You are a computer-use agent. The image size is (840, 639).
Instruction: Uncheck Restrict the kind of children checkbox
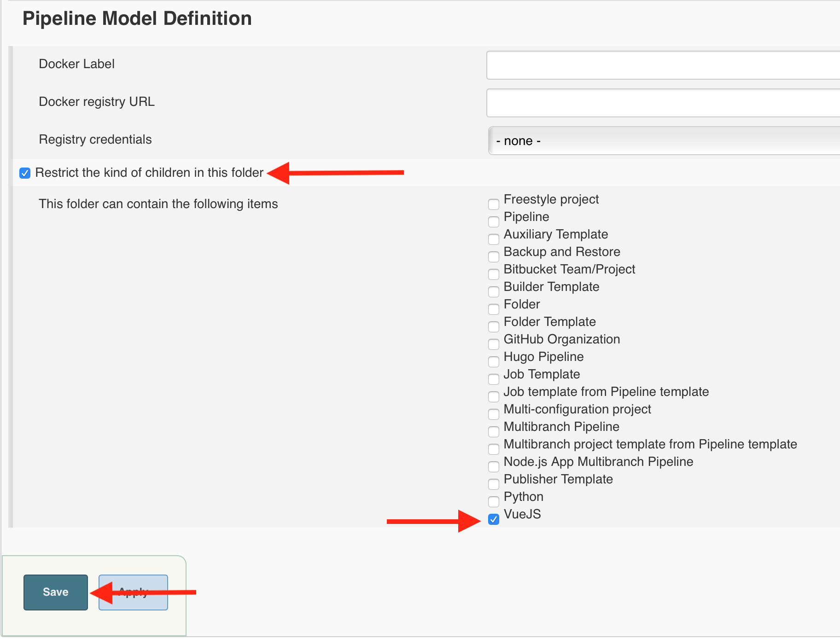click(x=25, y=173)
